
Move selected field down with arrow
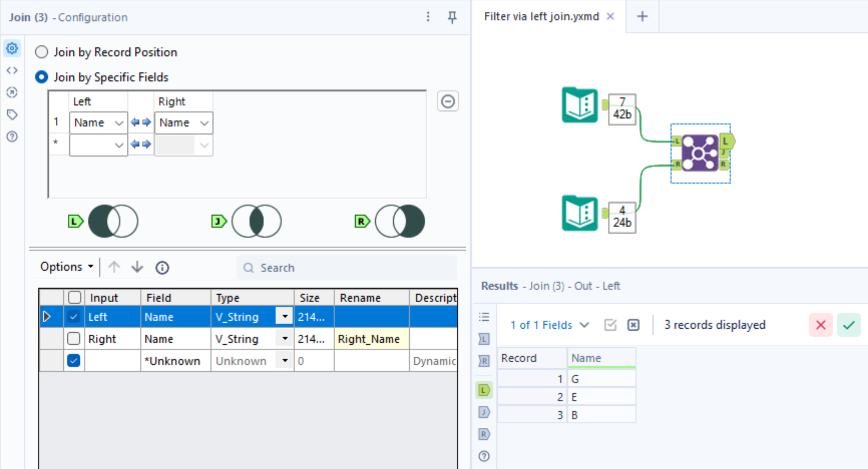click(137, 267)
